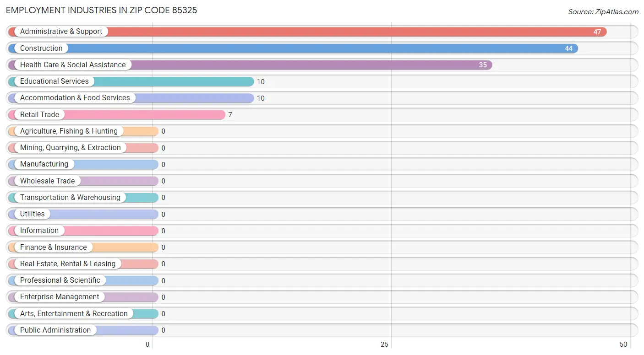This screenshot has width=644, height=355.
Task: Click the value 47 on the Administrative bar
Action: click(597, 32)
